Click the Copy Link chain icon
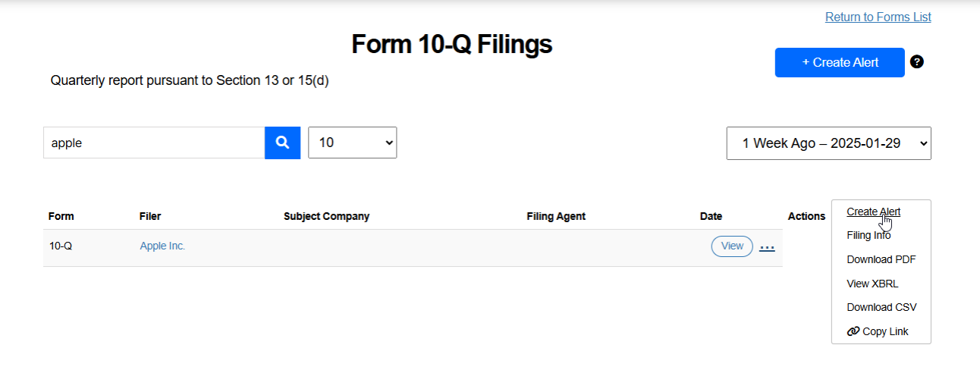Viewport: 980px width, 370px height. click(x=853, y=331)
